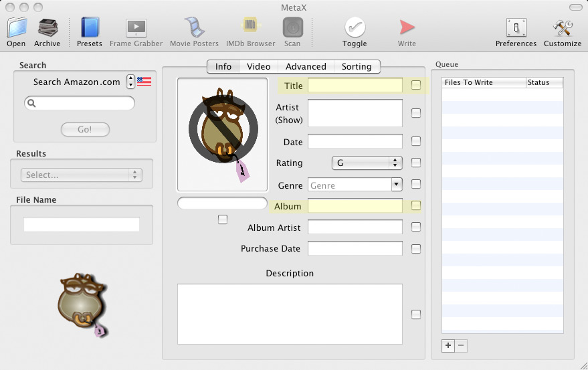Add a file with the Queue plus button
The image size is (588, 370).
pos(448,345)
